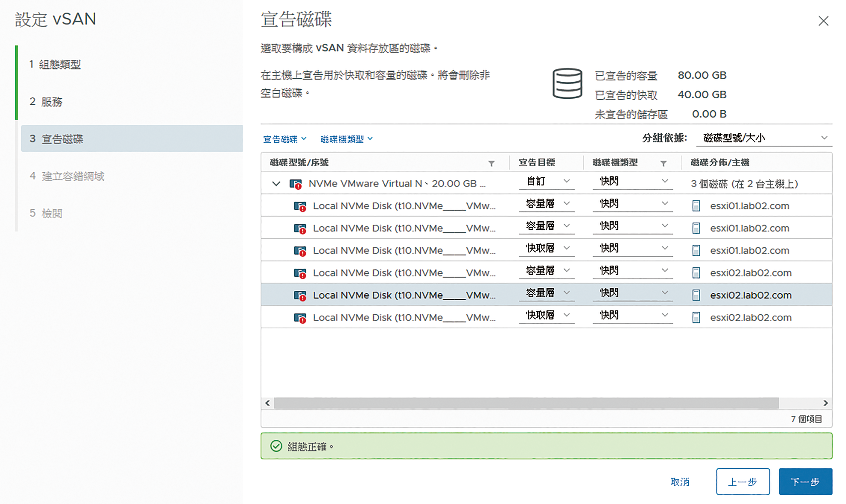The height and width of the screenshot is (504, 846).
Task: Select wizard step 5 檢閱
Action: (46, 213)
